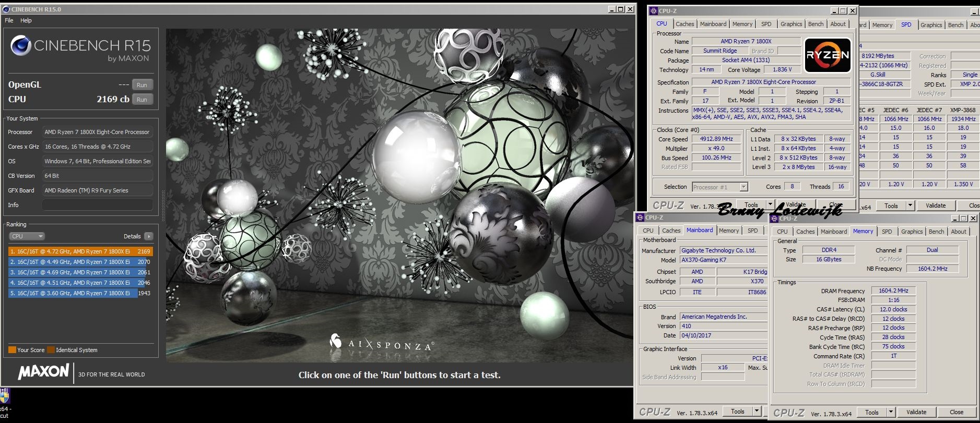This screenshot has width=980, height=423.
Task: Click Validate in the background CPU-Z SPD window
Action: coord(936,206)
